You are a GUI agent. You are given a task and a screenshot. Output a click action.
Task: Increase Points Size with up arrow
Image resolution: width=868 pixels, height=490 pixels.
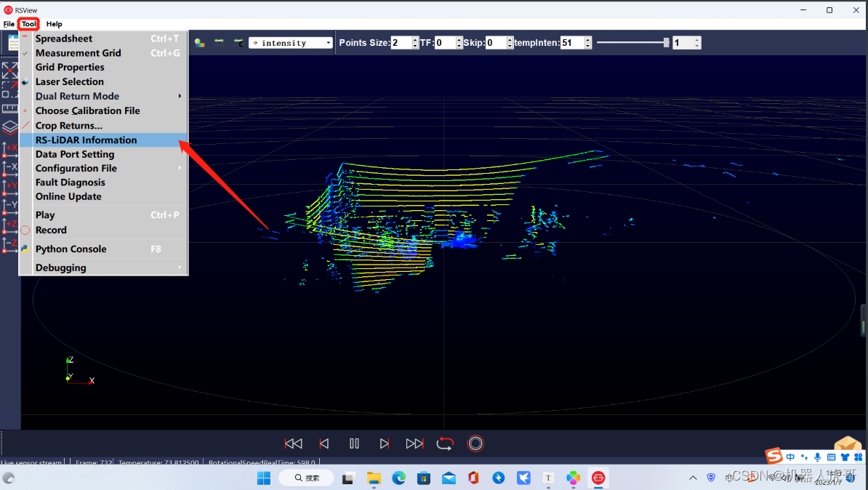416,40
